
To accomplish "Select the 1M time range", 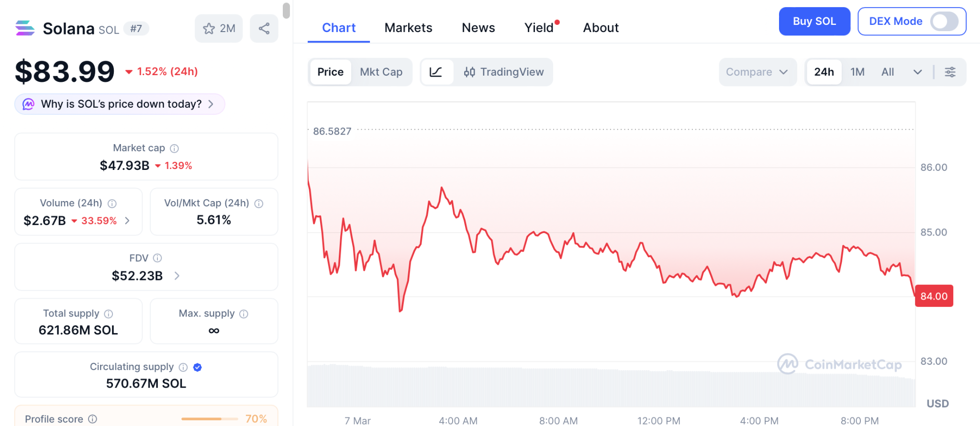I will pyautogui.click(x=857, y=72).
